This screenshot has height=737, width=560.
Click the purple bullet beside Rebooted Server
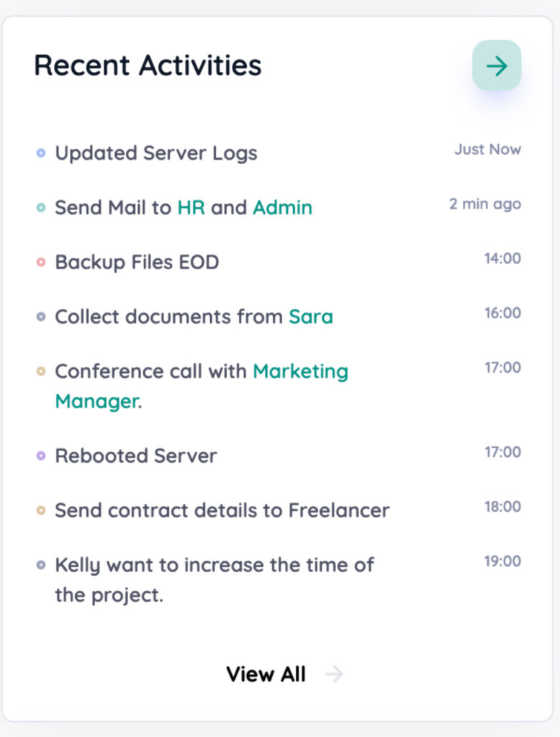41,456
